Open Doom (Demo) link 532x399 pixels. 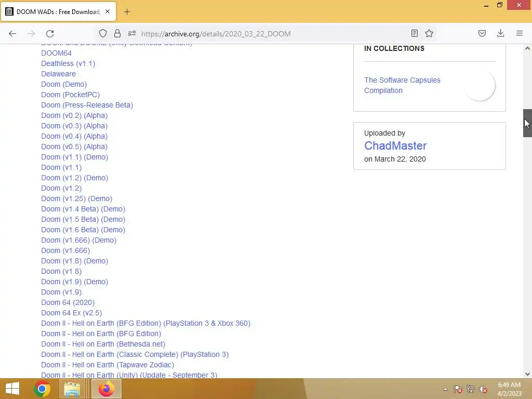64,84
